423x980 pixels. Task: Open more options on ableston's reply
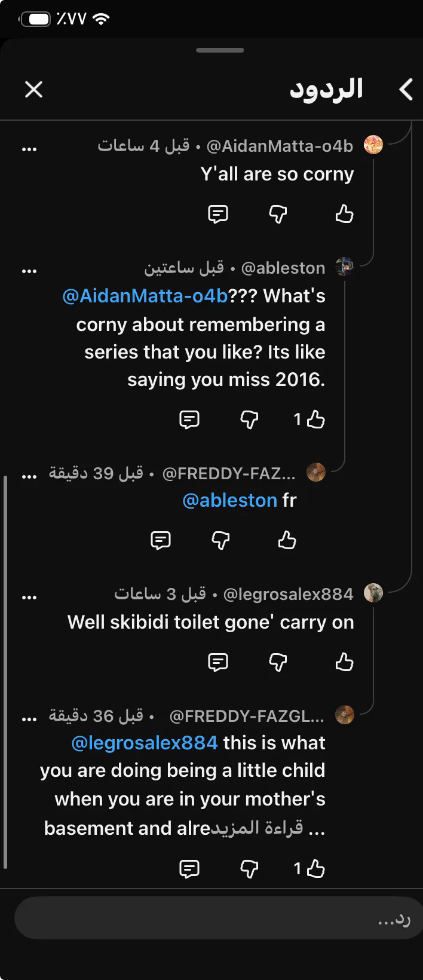tap(29, 271)
